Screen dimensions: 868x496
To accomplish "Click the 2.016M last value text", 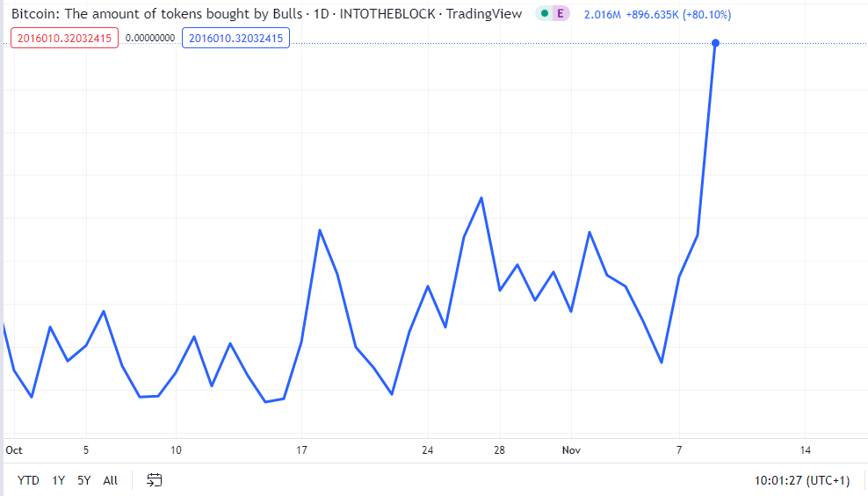I will [603, 14].
